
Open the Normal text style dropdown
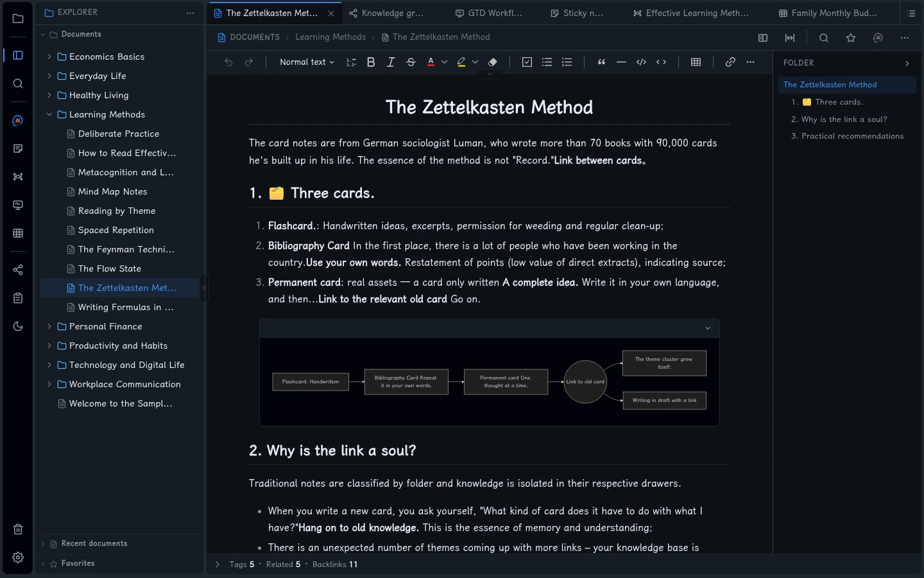307,62
